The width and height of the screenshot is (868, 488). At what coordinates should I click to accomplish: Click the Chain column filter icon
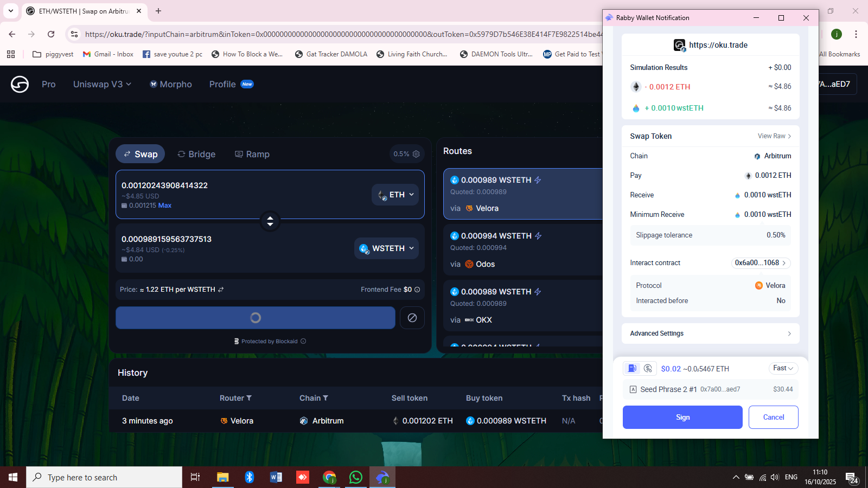coord(325,398)
